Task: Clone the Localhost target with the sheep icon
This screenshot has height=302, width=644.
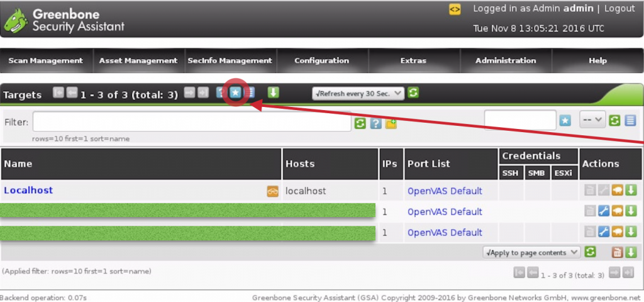Action: [617, 190]
